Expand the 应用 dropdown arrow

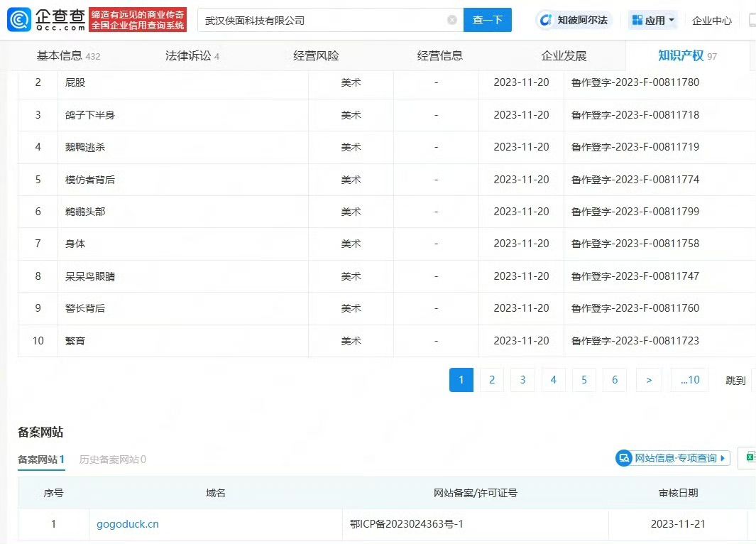tap(672, 20)
